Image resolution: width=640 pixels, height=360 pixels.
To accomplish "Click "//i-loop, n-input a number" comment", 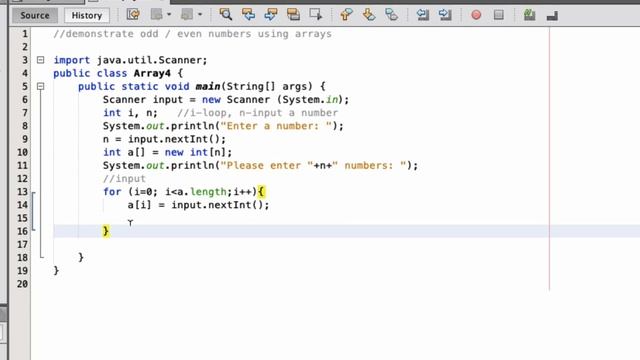I will (x=258, y=113).
